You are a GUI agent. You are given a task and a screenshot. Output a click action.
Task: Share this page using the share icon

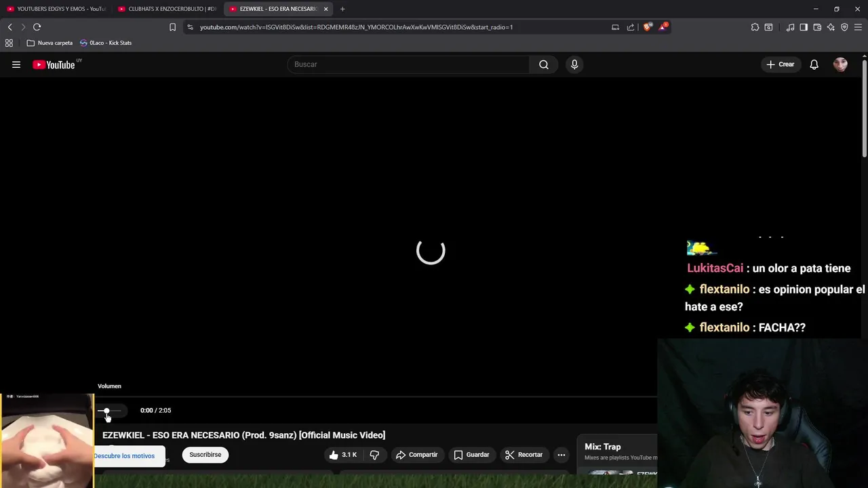(x=631, y=27)
